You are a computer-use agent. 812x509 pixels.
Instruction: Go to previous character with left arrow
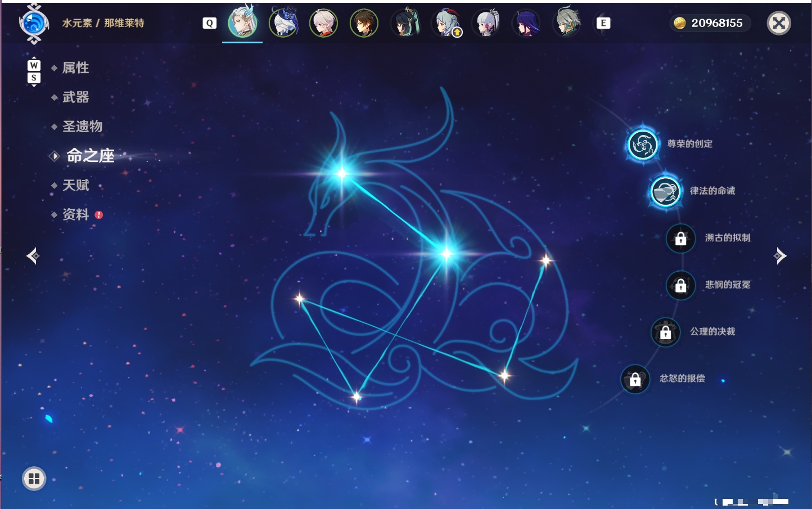(x=33, y=256)
